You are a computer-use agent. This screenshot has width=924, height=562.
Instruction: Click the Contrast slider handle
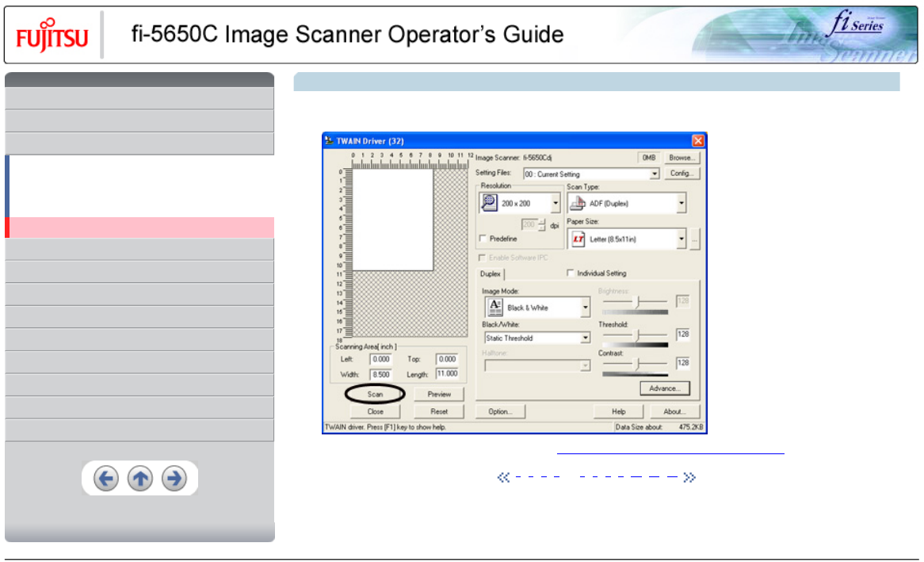click(636, 364)
